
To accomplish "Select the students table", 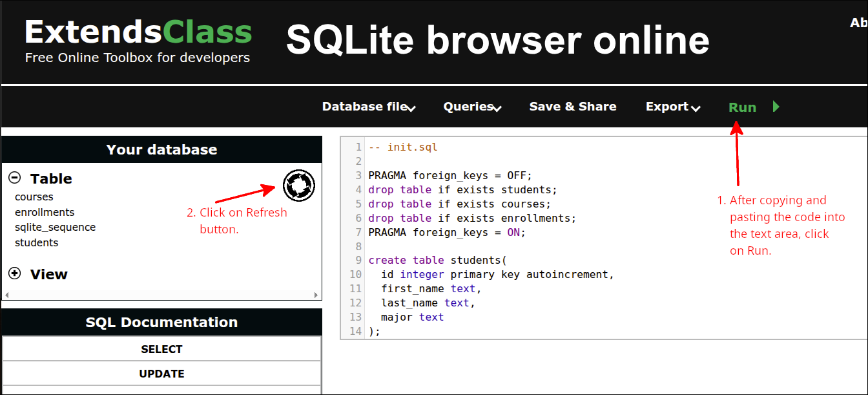I will 36,242.
